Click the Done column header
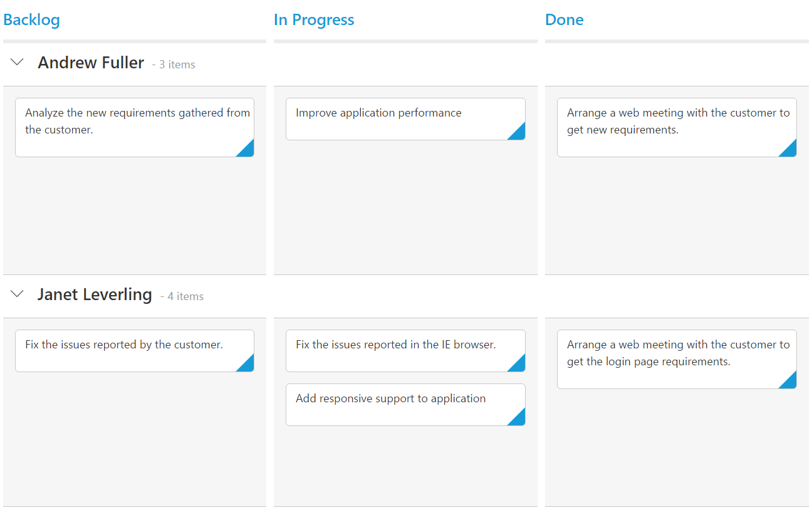The image size is (812, 510). click(x=565, y=20)
